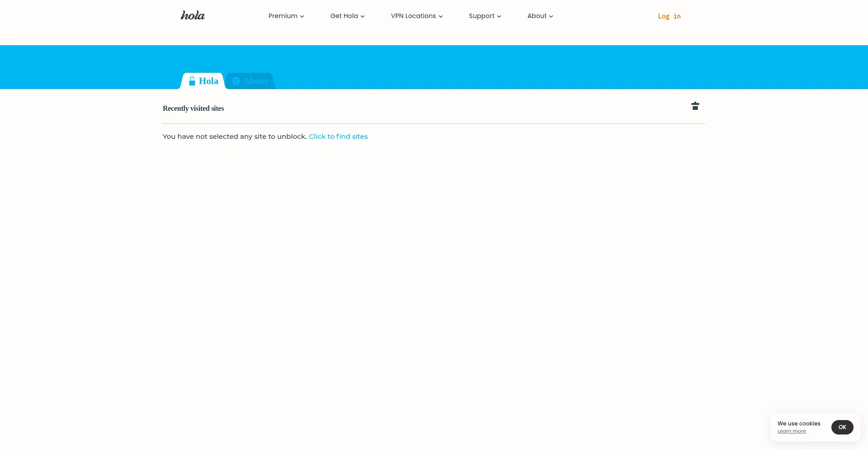Open the cookie 'Learn more' link

pos(792,431)
